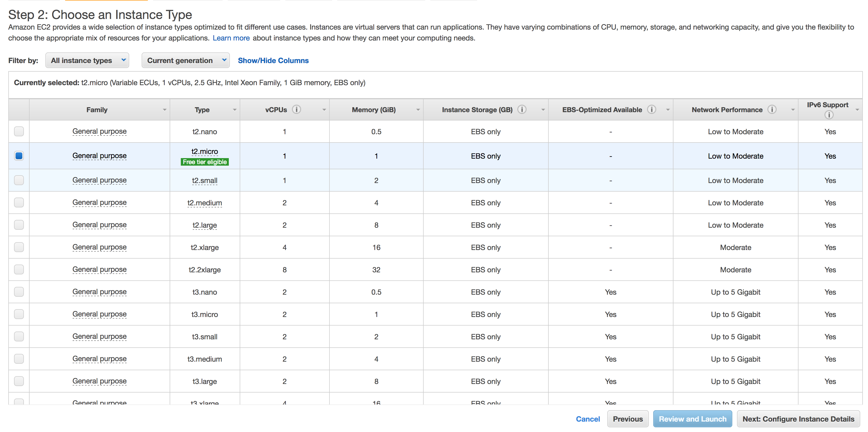Open the All instance types filter dropdown

tap(87, 60)
